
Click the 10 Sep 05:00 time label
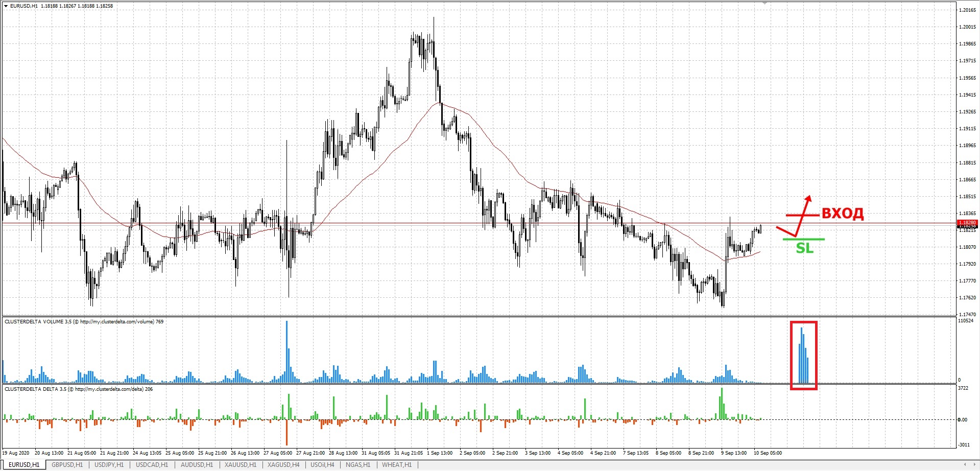point(768,453)
